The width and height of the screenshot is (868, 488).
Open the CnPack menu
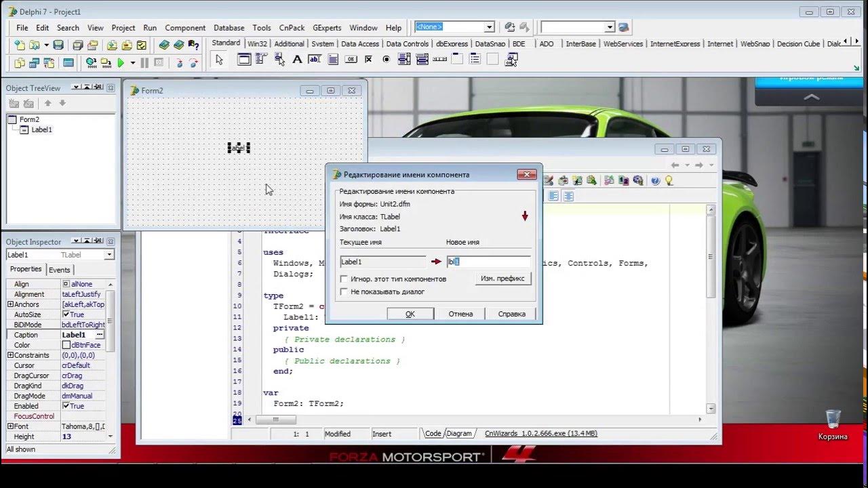[292, 28]
